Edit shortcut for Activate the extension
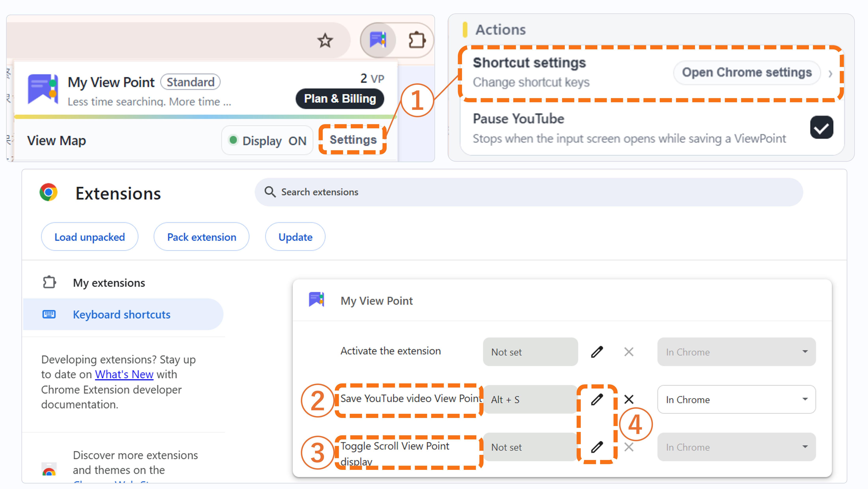The width and height of the screenshot is (868, 489). point(597,352)
